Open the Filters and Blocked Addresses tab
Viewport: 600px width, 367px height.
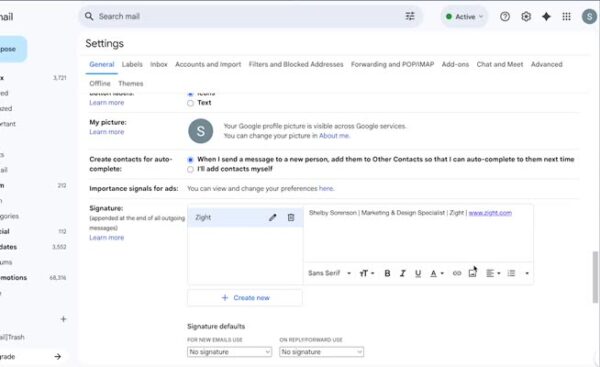pyautogui.click(x=296, y=64)
